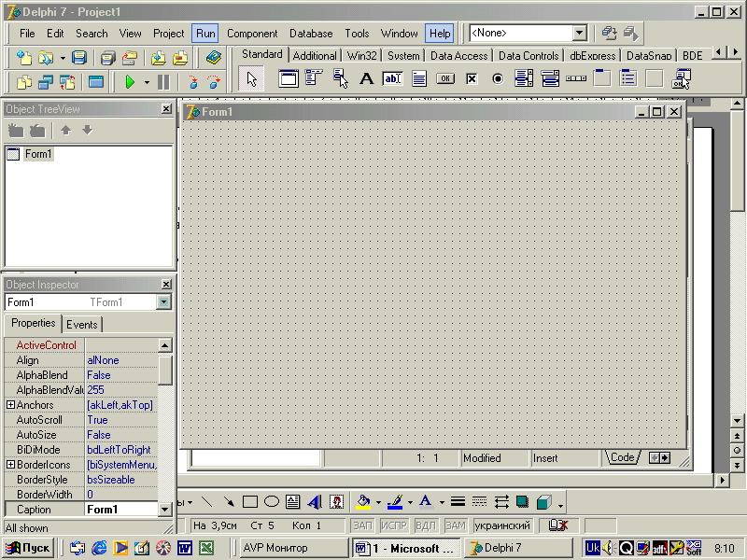This screenshot has height=560, width=747.
Task: Click the Open file toolbar icon
Action: tap(46, 58)
